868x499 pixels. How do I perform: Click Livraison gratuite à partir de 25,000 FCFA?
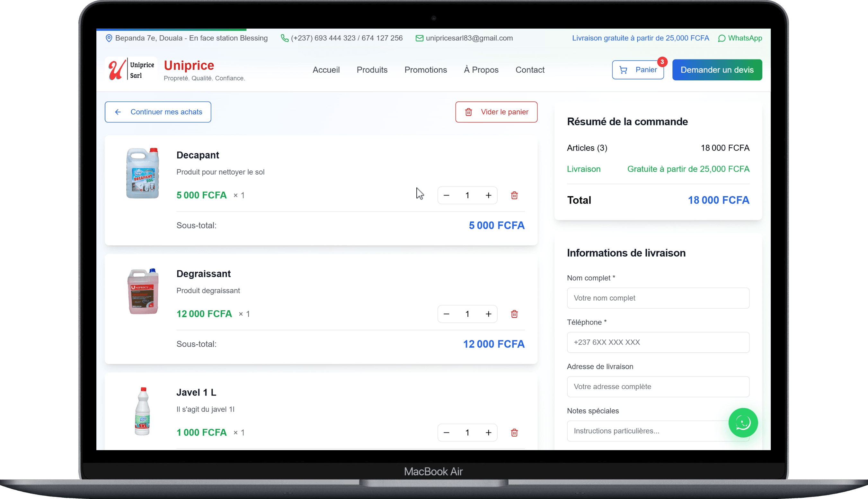point(640,38)
